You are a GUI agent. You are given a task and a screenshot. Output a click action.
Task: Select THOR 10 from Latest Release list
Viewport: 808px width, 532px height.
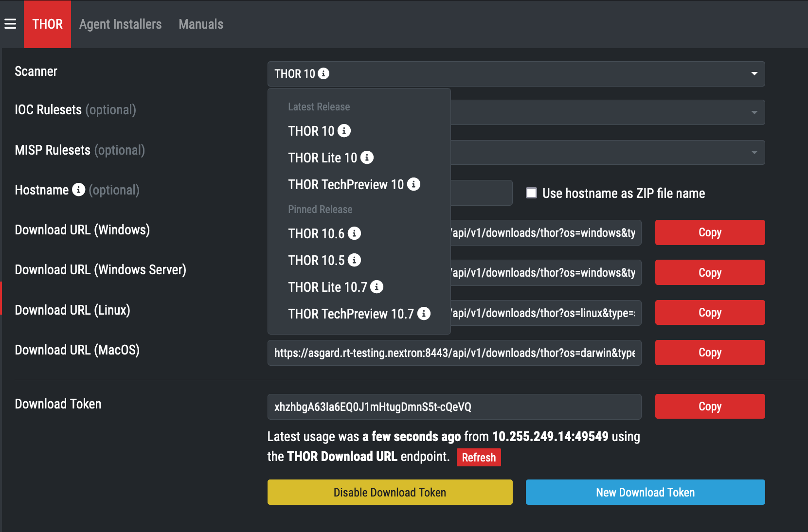(311, 131)
